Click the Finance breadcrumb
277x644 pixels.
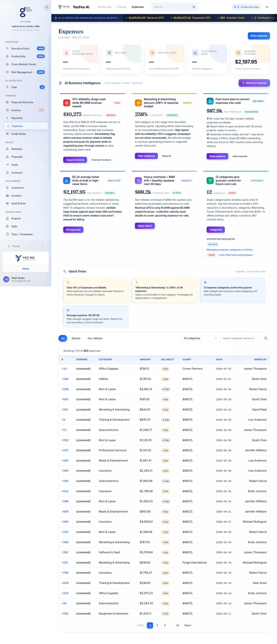121,7
